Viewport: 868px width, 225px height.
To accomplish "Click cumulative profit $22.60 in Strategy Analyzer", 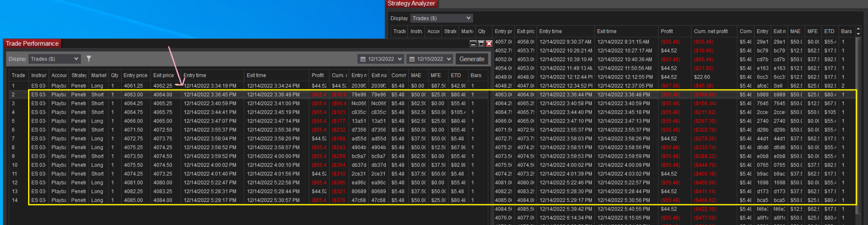I will tap(702, 77).
